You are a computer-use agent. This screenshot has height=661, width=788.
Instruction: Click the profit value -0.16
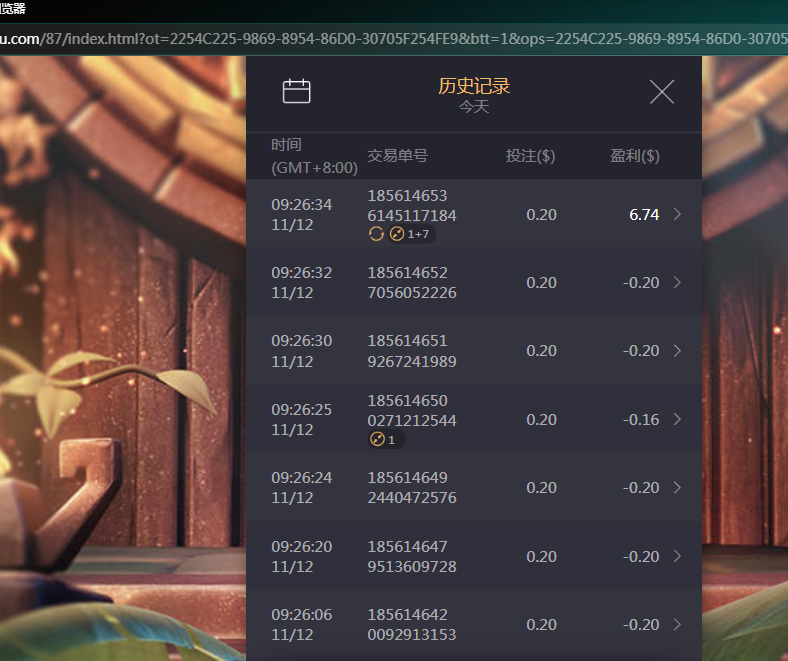click(x=641, y=420)
